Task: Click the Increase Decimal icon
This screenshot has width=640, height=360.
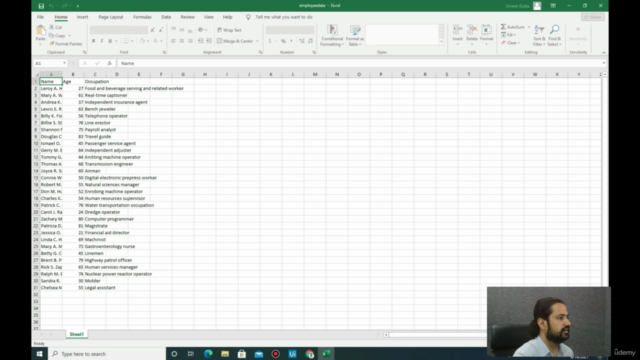Action: pos(302,41)
